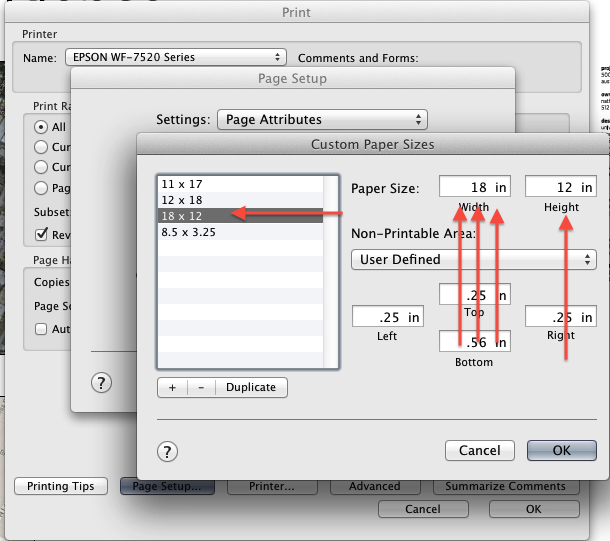This screenshot has height=541, width=610.
Task: Cancel the Print dialog
Action: point(423,509)
